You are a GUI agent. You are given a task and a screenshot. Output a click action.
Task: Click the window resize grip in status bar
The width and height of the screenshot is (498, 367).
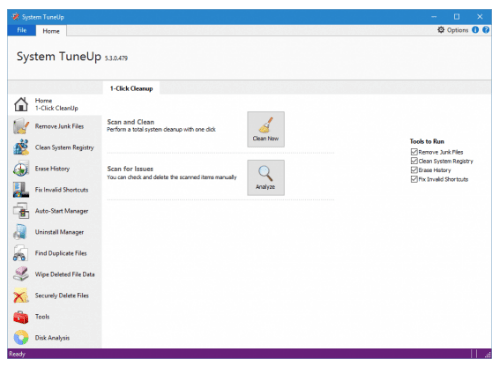[488, 355]
